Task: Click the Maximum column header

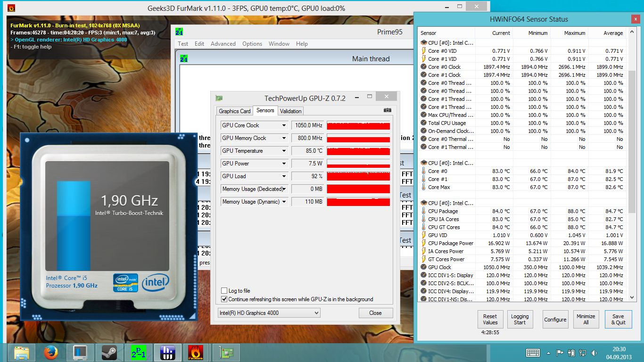Action: coord(569,33)
